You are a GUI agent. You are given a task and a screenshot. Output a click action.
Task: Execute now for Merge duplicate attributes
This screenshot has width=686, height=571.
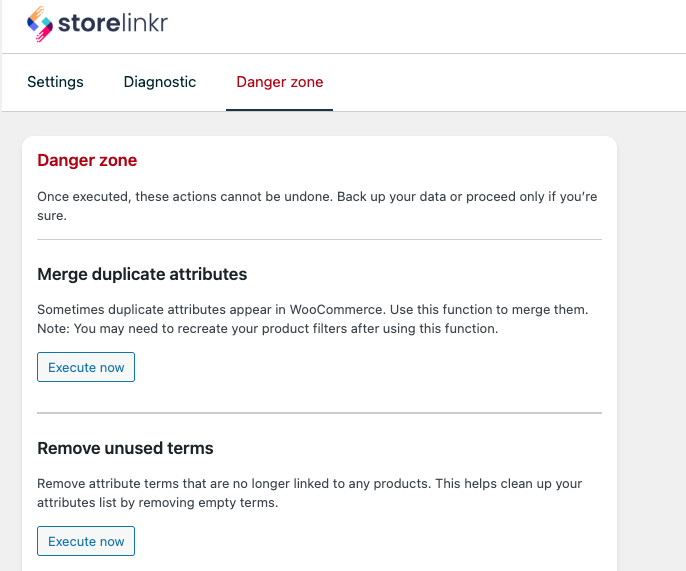click(86, 367)
